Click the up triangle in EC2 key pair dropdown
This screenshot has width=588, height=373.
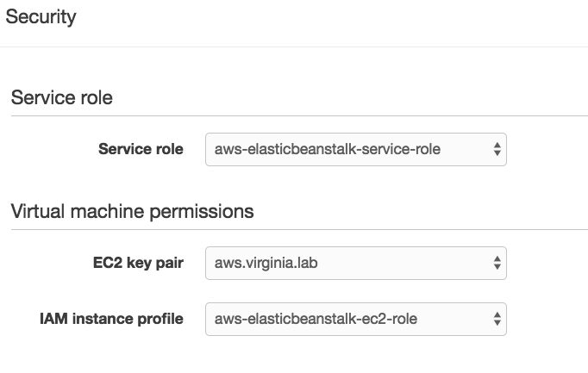(497, 258)
